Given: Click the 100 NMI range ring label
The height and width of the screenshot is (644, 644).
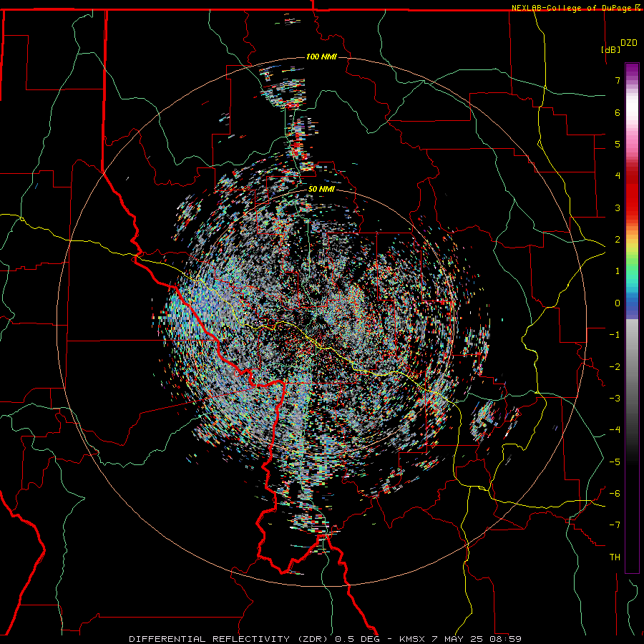Looking at the screenshot, I should pyautogui.click(x=321, y=57).
